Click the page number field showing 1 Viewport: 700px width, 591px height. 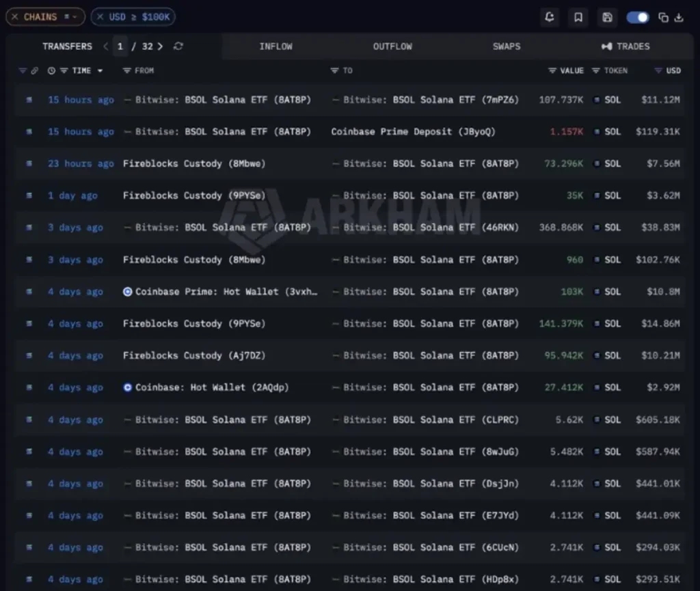pos(120,46)
